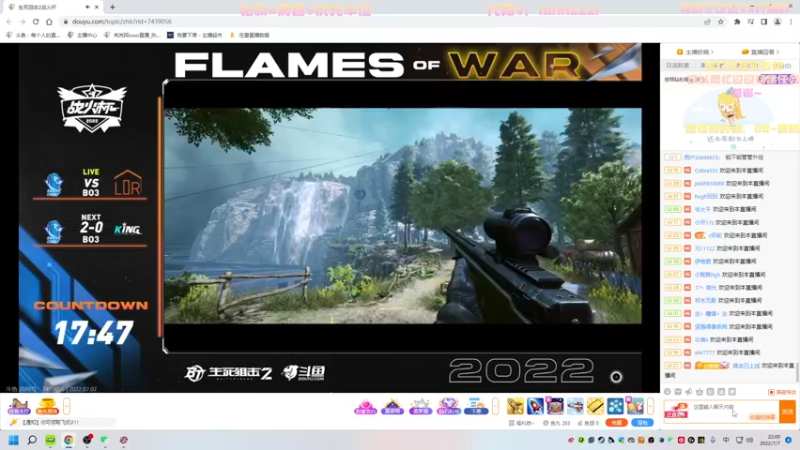Open the 福利券 dropdown
Screen dimensions: 800x450
pos(521,423)
